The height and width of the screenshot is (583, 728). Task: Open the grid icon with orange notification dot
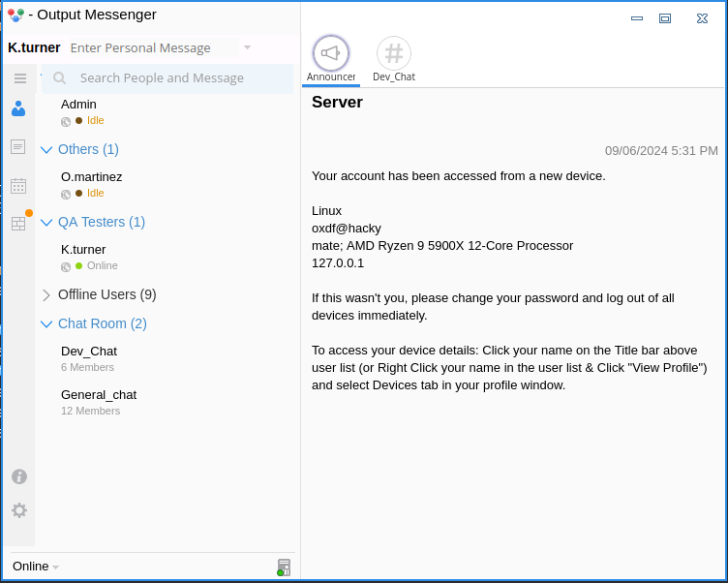(x=18, y=223)
